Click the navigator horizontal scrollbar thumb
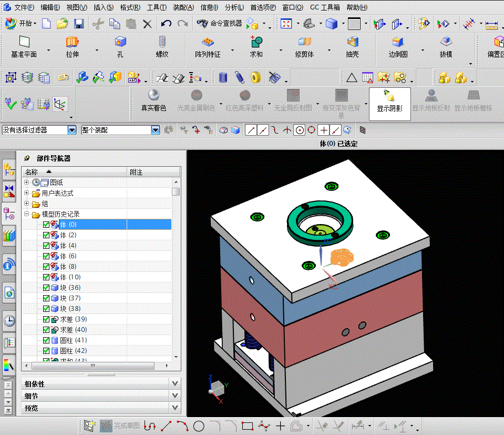Image resolution: width=504 pixels, height=435 pixels. pos(93,366)
